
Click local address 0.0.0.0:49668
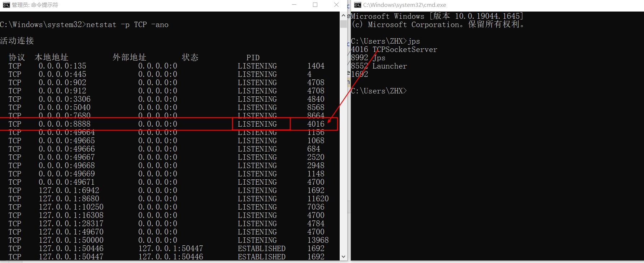tap(67, 166)
